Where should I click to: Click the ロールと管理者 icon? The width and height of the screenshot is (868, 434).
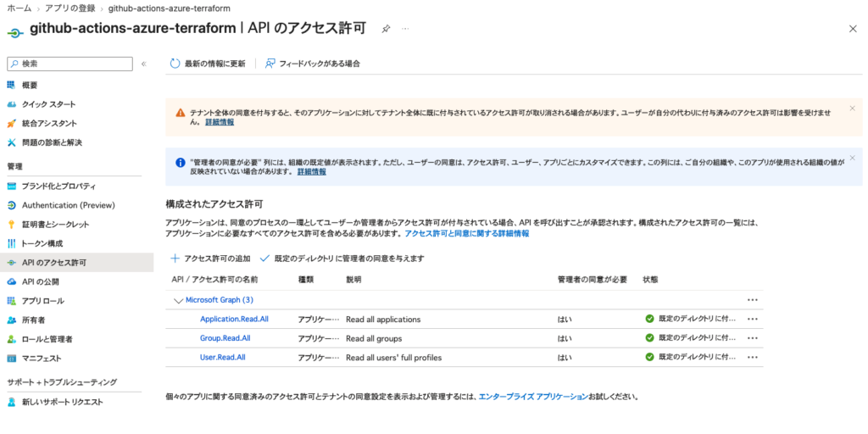click(x=11, y=339)
